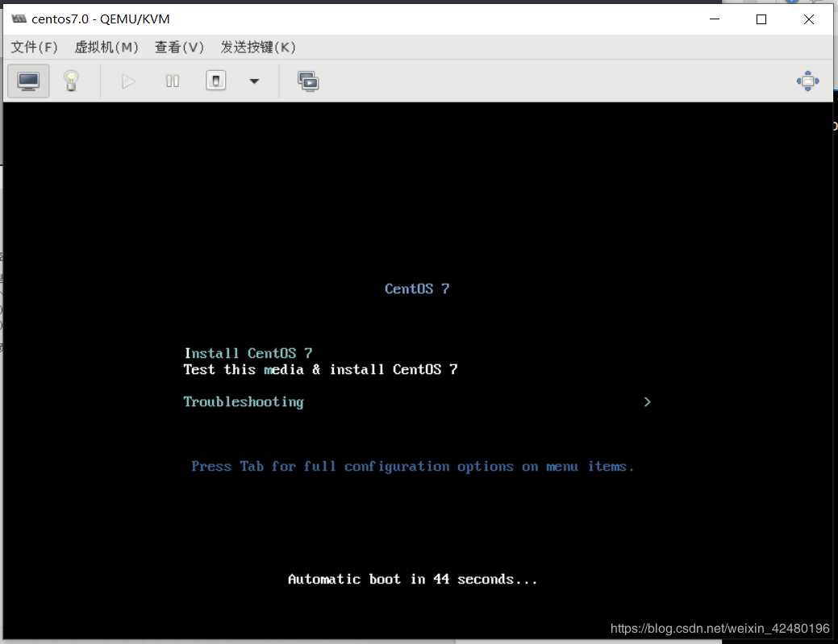The height and width of the screenshot is (644, 838).
Task: Click the Automatic boot countdown text
Action: [412, 580]
